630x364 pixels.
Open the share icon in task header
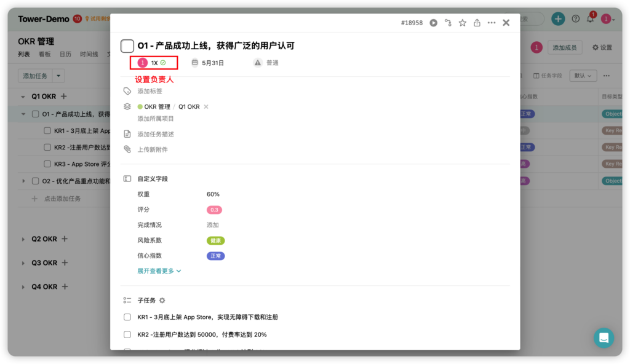click(x=477, y=22)
